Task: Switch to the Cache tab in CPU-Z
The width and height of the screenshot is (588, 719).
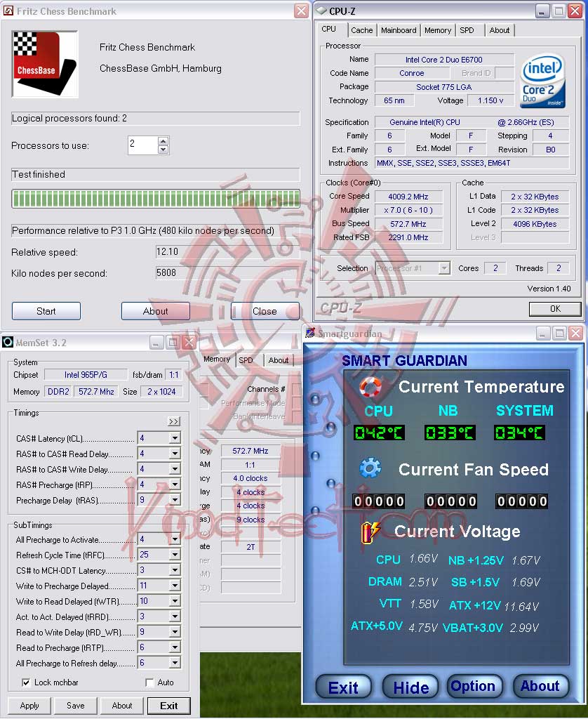Action: (361, 30)
